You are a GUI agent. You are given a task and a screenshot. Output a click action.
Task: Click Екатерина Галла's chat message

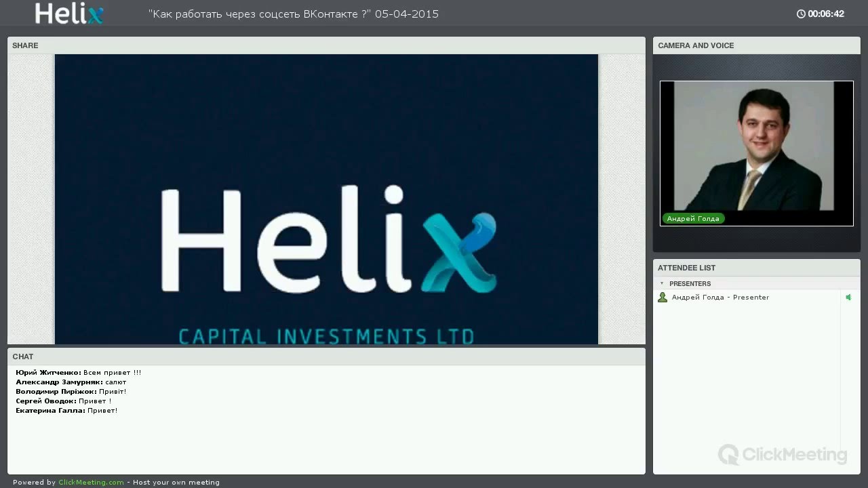click(x=66, y=410)
